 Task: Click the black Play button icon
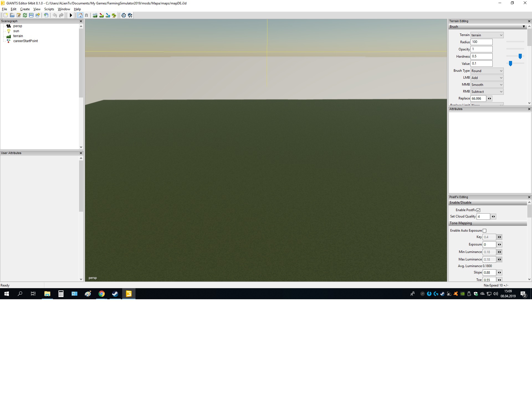pyautogui.click(x=71, y=15)
